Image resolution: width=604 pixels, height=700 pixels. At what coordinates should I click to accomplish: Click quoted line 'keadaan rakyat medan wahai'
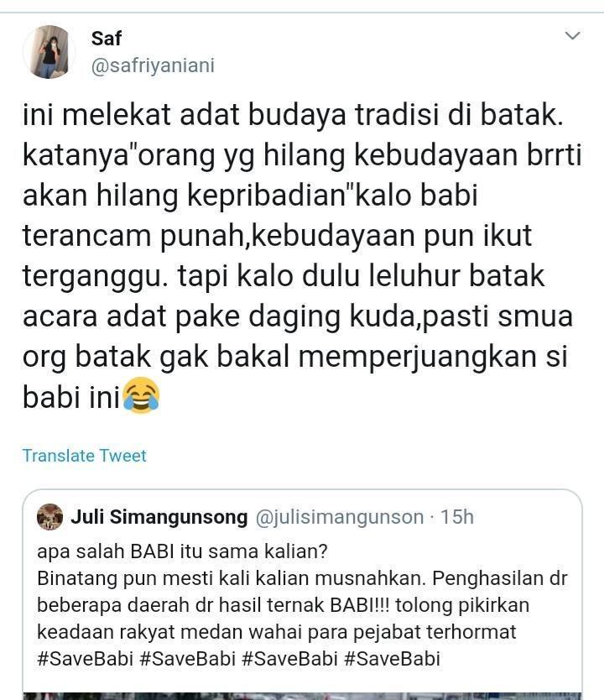pyautogui.click(x=277, y=632)
